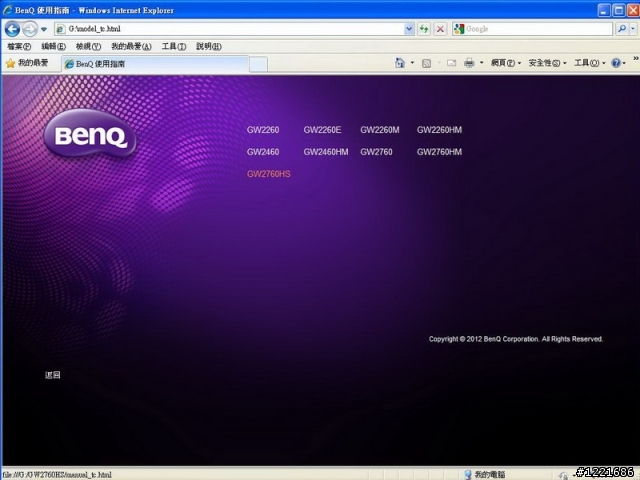Expand the Home button dropdown arrow
This screenshot has height=480, width=640.
click(x=412, y=63)
